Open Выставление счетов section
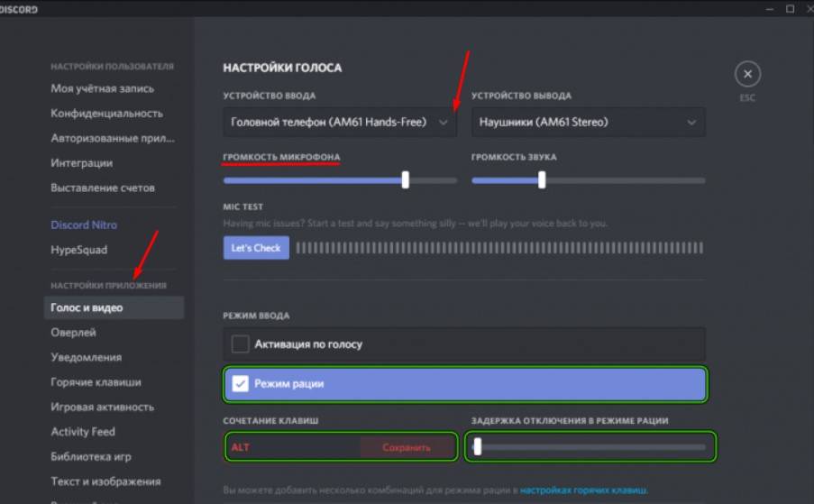 point(103,188)
